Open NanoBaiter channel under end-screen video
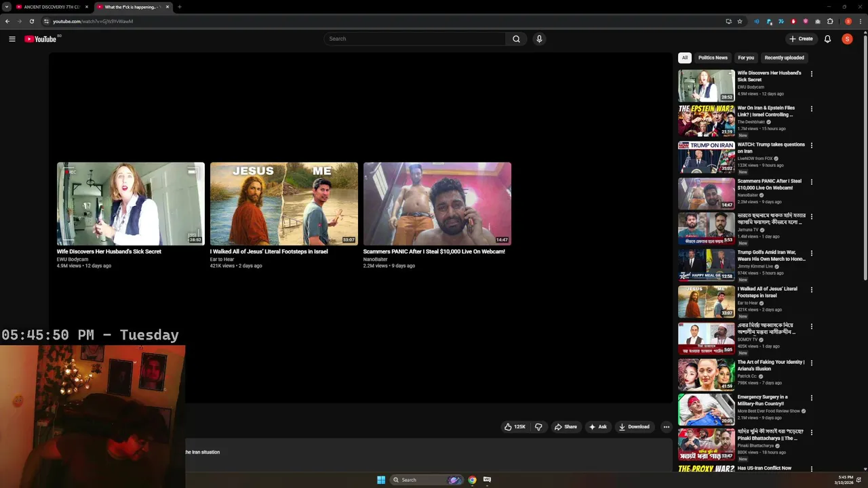The image size is (868, 488). pos(376,260)
